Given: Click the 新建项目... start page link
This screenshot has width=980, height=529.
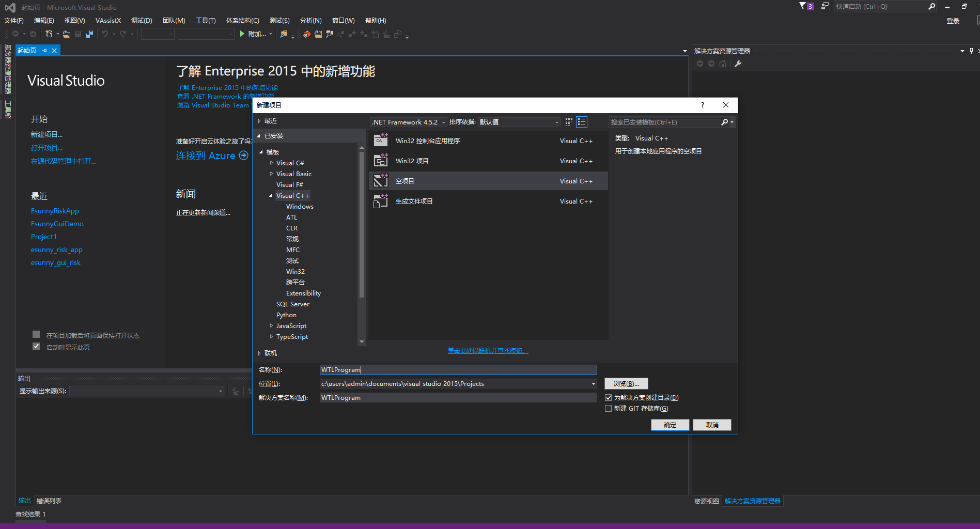Looking at the screenshot, I should (x=46, y=134).
